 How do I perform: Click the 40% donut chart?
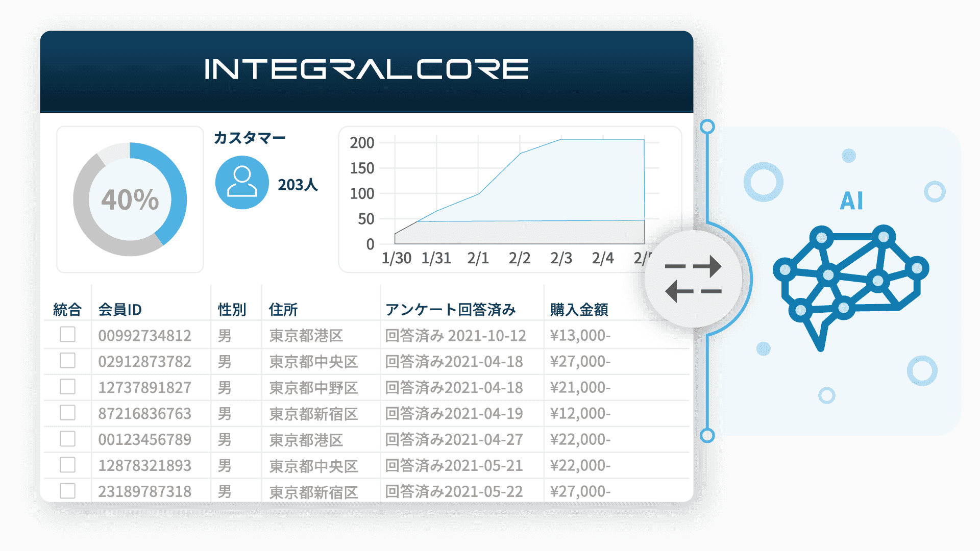(130, 199)
